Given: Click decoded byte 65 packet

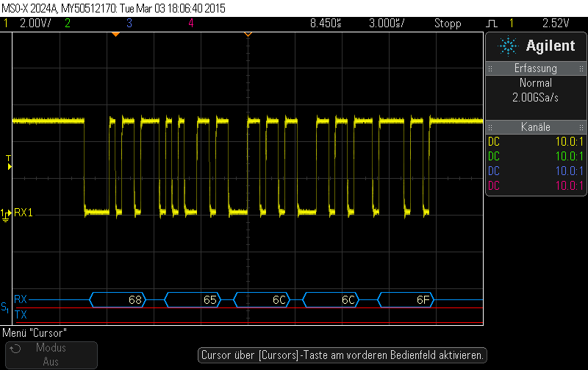Looking at the screenshot, I should click(x=193, y=300).
